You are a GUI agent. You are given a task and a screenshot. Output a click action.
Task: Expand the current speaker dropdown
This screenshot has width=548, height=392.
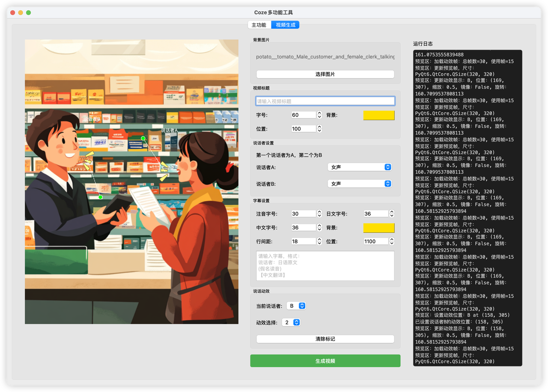[296, 306]
